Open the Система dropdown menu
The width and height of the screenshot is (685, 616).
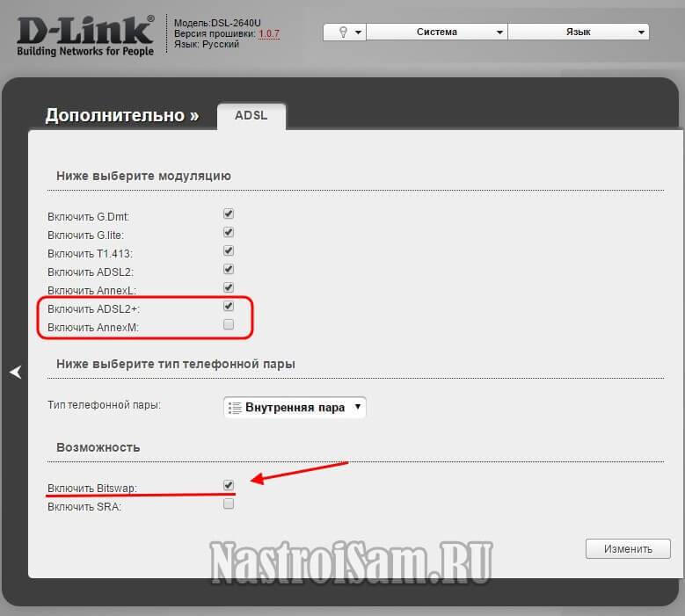coord(437,32)
